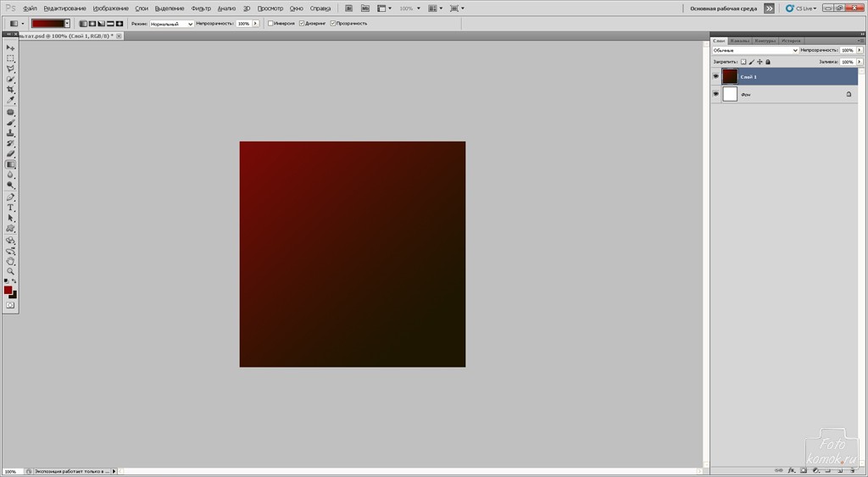The image size is (868, 477).
Task: Launch Mini Bridge from the application bar
Action: pos(364,8)
